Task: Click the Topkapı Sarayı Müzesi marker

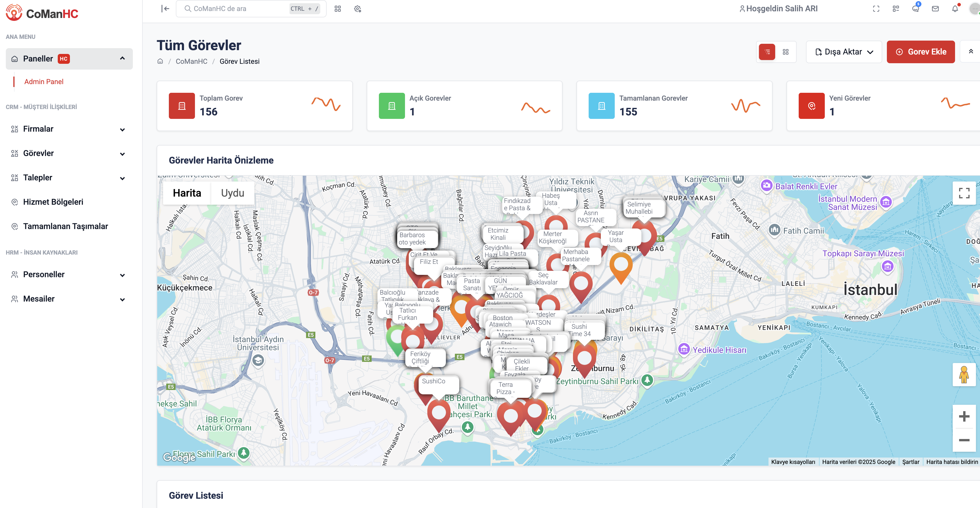Action: pyautogui.click(x=887, y=266)
